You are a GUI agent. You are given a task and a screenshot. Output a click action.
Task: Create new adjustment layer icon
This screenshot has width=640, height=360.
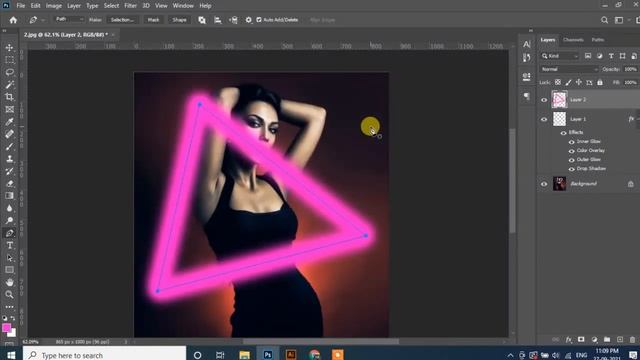[x=594, y=340]
